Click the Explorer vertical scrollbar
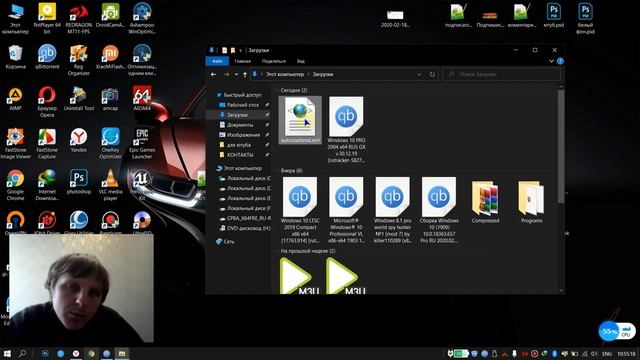 [561, 146]
